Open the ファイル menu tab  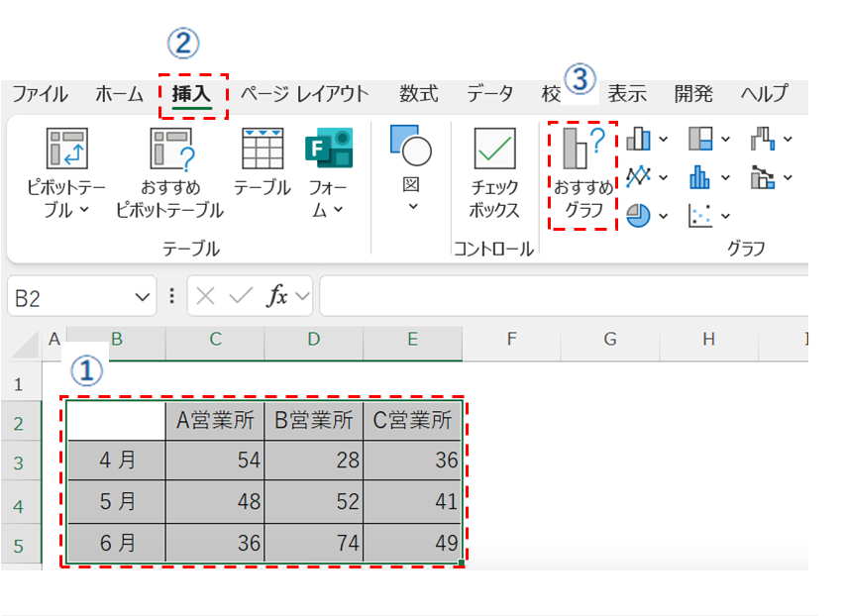coord(40,94)
